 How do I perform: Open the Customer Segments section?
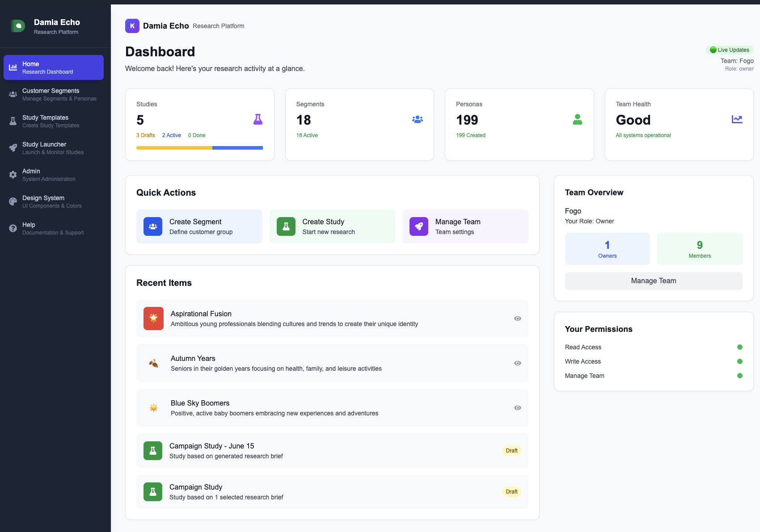pos(54,94)
